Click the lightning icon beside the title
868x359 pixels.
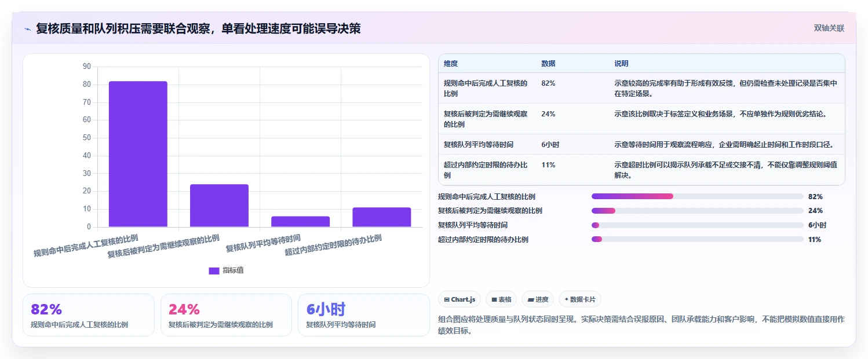click(x=27, y=29)
